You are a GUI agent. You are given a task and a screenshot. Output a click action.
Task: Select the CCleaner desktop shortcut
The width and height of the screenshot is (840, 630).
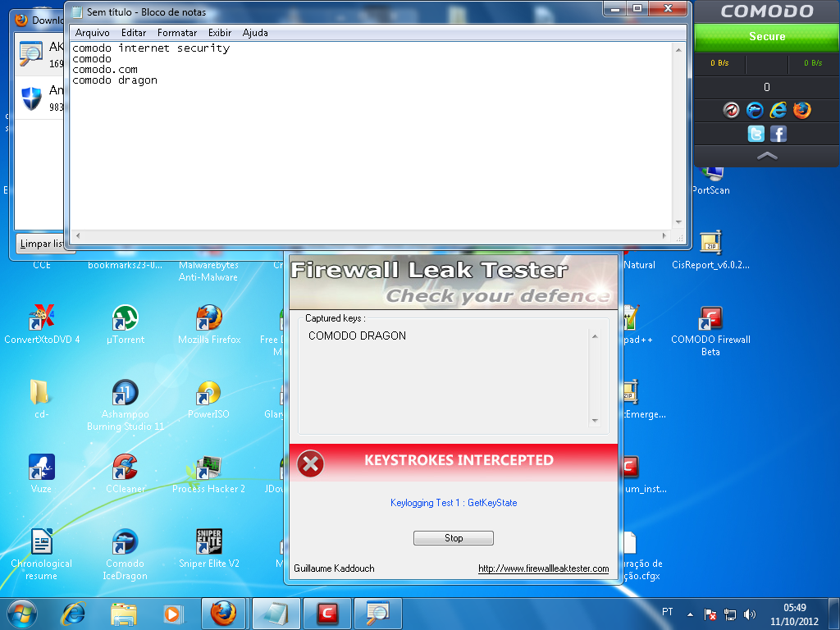[125, 473]
